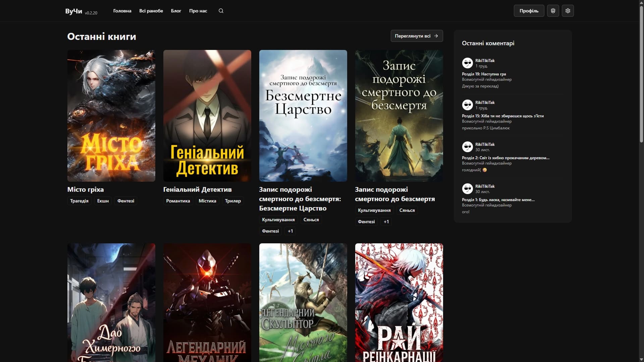Open Місто гріха book cover
Viewport: 644px width, 362px height.
(x=111, y=116)
